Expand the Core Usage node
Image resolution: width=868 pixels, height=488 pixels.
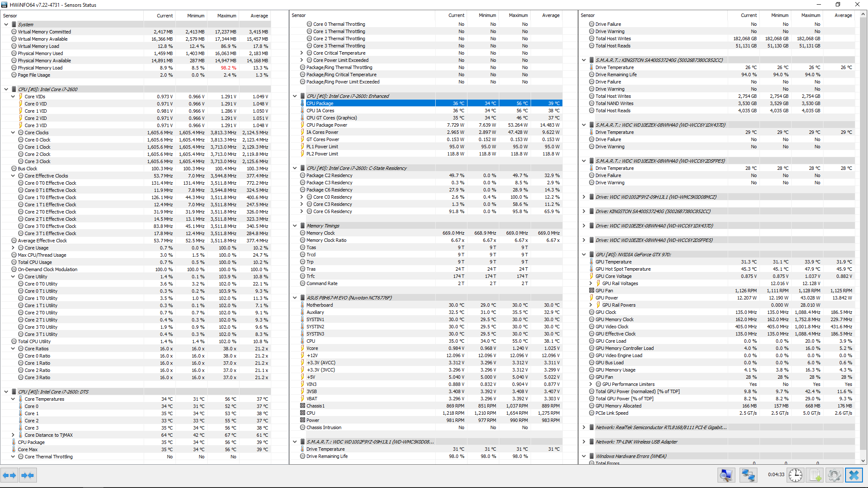click(x=13, y=248)
